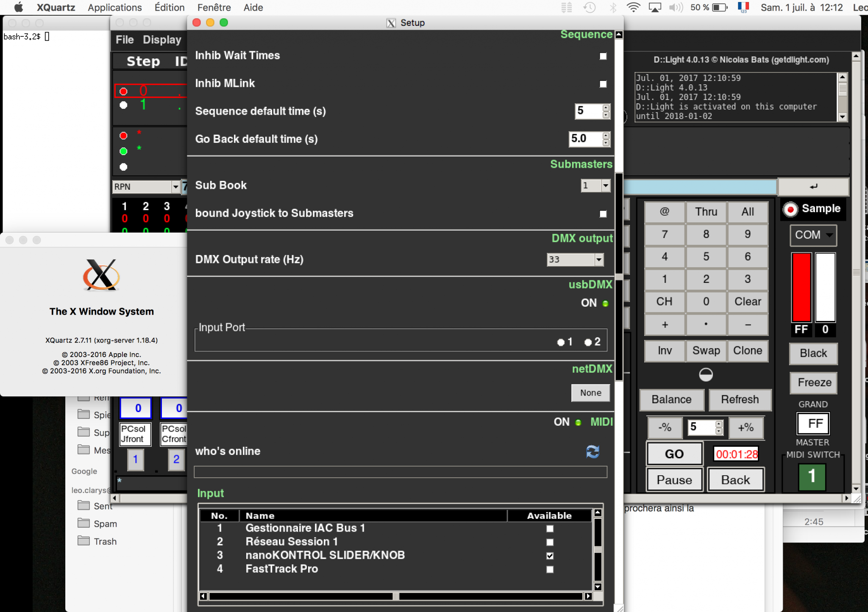Click the red FF level fader
The height and width of the screenshot is (612, 868).
(x=801, y=288)
